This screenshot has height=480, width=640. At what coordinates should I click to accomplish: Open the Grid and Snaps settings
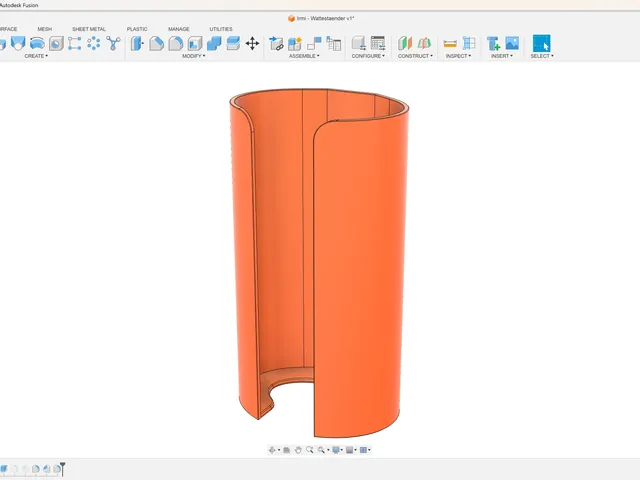[x=351, y=450]
